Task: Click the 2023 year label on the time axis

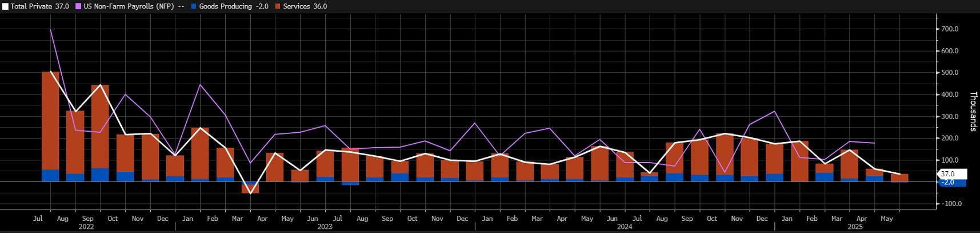Action: 325,227
